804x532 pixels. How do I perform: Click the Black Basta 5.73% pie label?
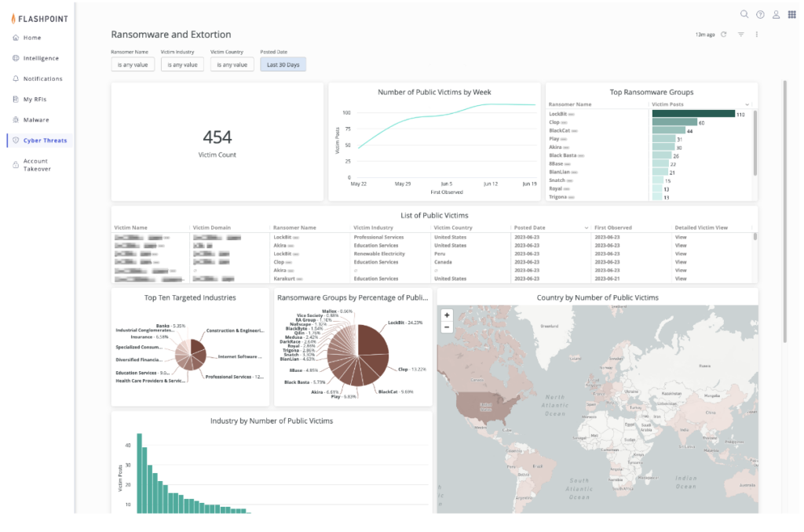pyautogui.click(x=305, y=382)
